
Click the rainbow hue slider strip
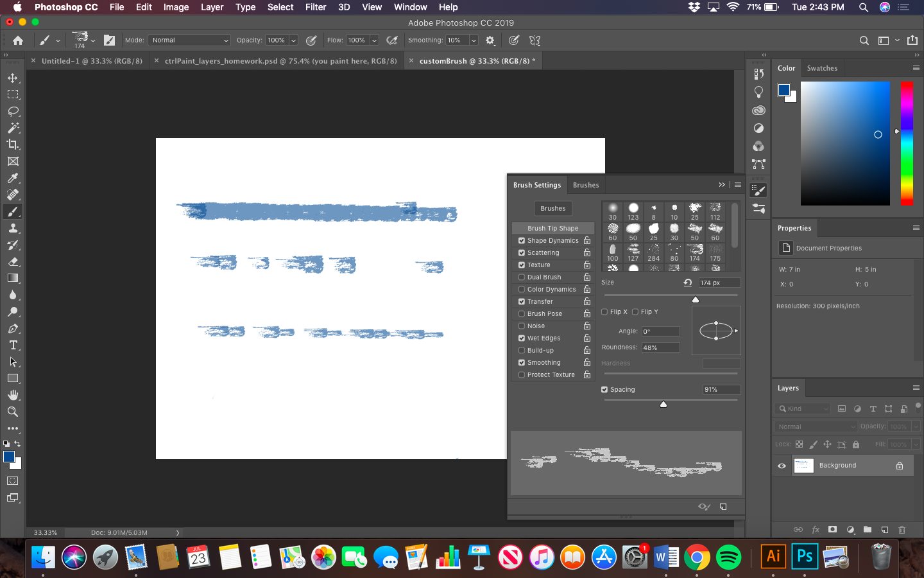[x=906, y=143]
